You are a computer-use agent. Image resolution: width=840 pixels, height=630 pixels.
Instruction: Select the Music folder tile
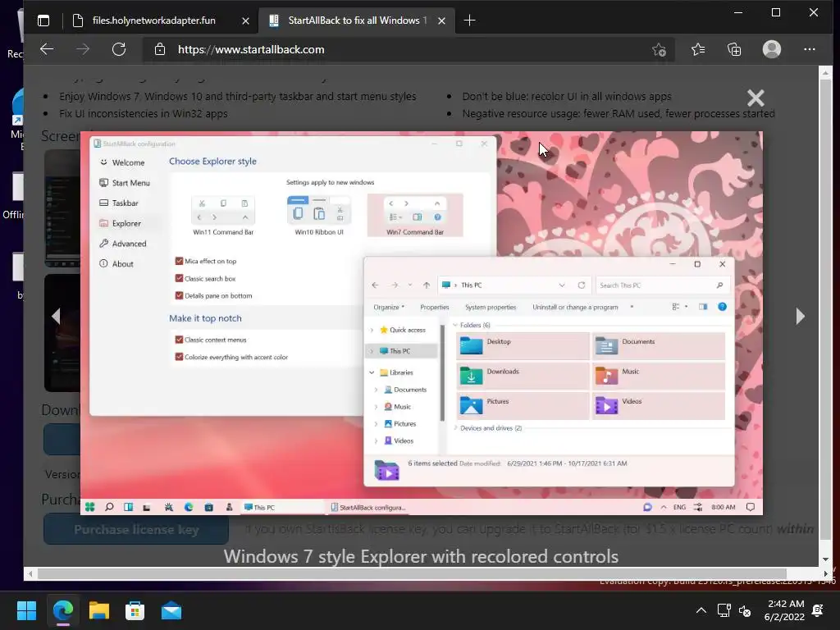659,376
